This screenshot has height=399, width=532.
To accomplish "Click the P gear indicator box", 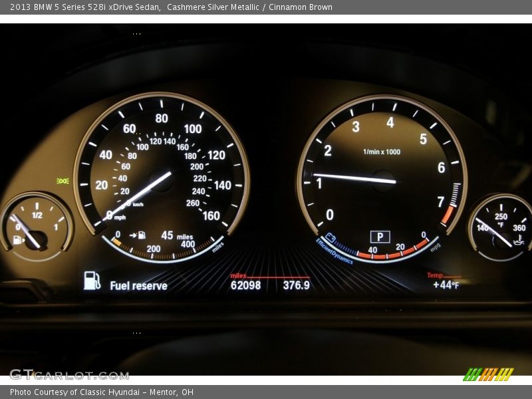I will point(380,237).
